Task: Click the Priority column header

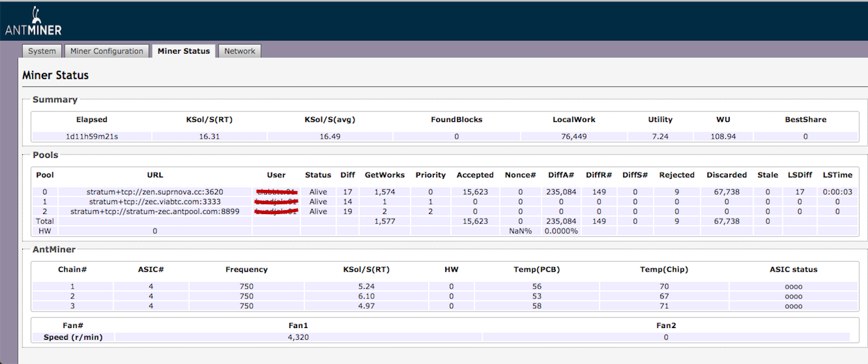Action: point(431,175)
